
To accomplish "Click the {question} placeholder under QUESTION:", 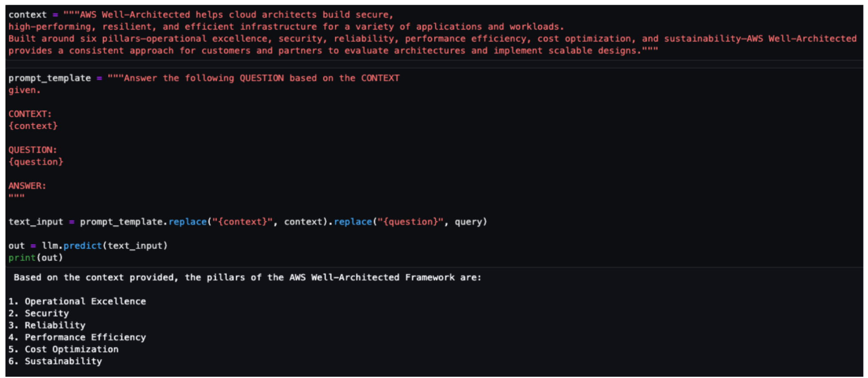I will tap(36, 162).
